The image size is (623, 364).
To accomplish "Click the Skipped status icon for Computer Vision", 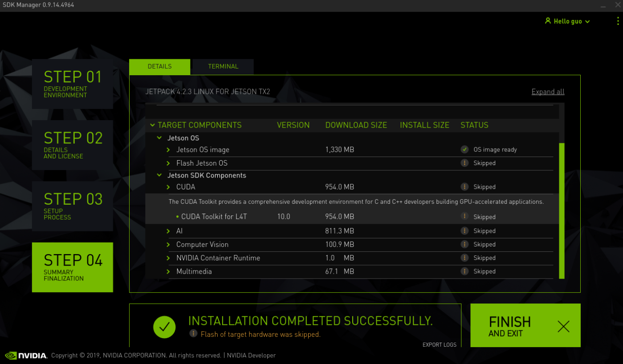I will tap(464, 244).
